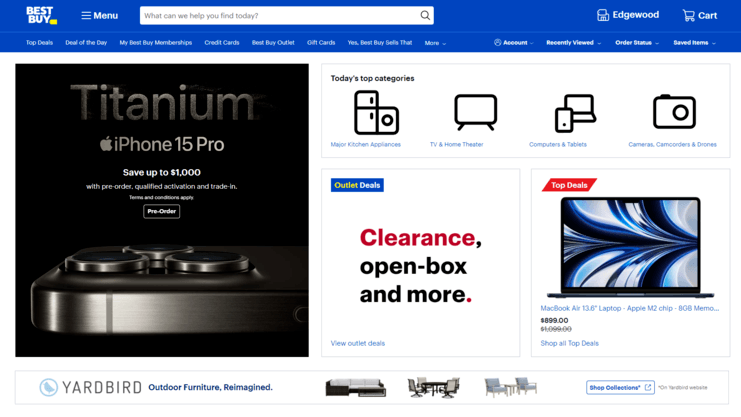Open My Best Buy Memberships
The image size is (741, 417).
click(155, 43)
